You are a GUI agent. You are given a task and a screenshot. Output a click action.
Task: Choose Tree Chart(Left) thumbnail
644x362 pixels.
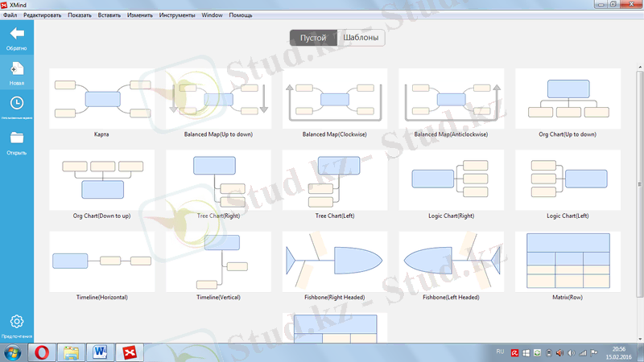[x=335, y=179]
